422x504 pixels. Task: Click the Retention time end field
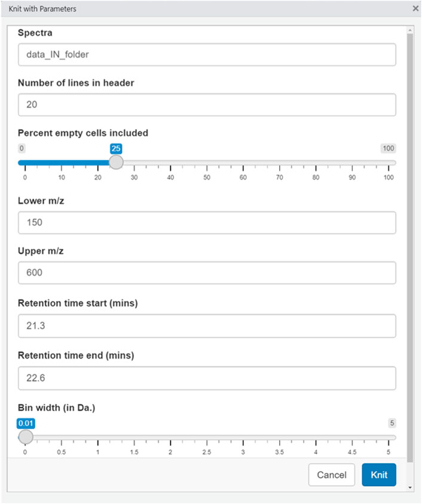click(207, 378)
